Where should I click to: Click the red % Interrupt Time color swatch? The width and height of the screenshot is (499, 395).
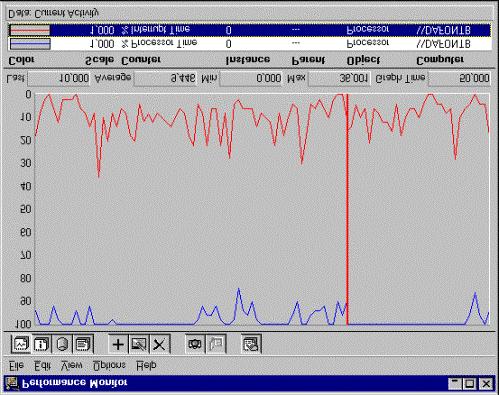[30, 30]
